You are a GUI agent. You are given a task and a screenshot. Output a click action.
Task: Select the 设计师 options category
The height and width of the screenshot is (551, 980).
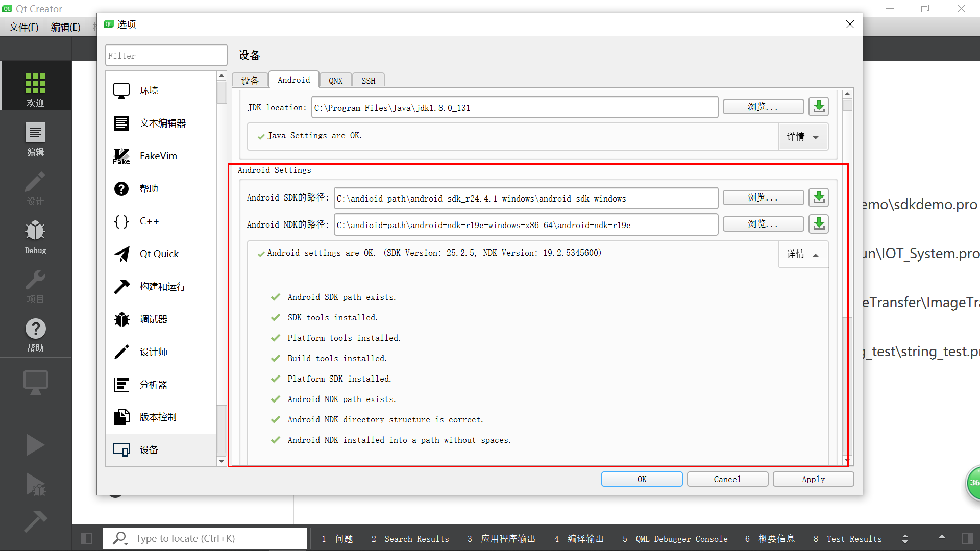(x=161, y=352)
